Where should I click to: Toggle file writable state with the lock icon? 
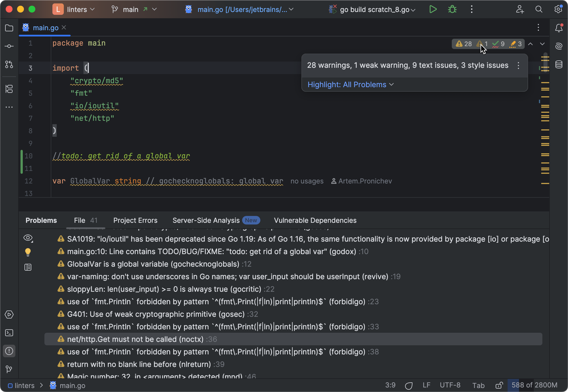pyautogui.click(x=499, y=385)
